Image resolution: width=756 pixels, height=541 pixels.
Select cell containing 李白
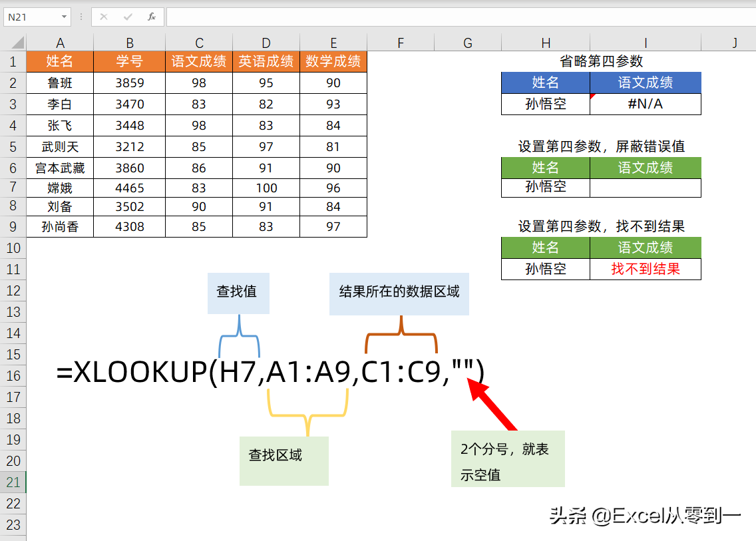coord(60,104)
